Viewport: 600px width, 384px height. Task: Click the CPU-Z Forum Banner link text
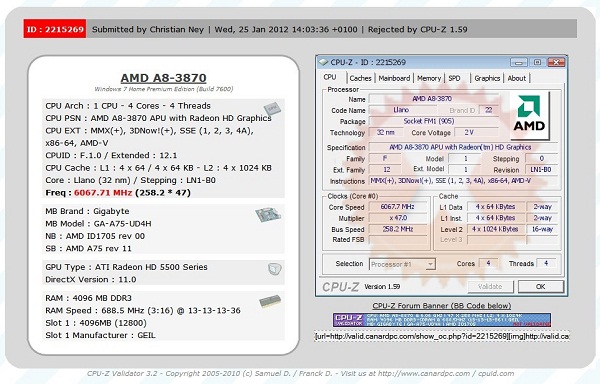[442, 306]
